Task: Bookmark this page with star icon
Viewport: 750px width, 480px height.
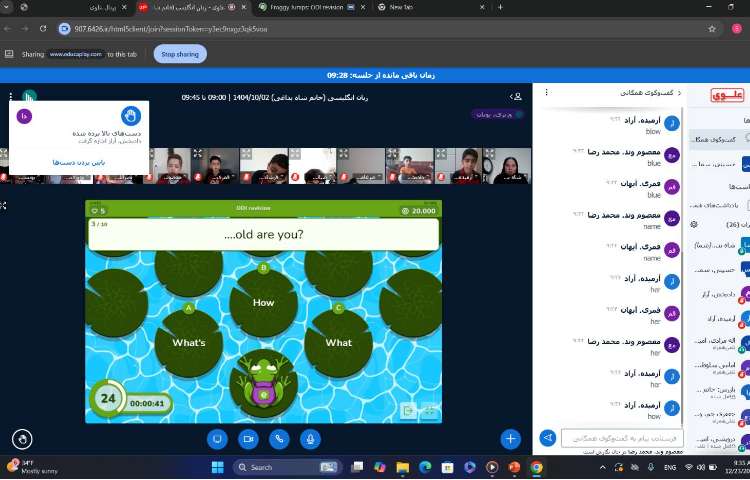Action: tap(711, 29)
